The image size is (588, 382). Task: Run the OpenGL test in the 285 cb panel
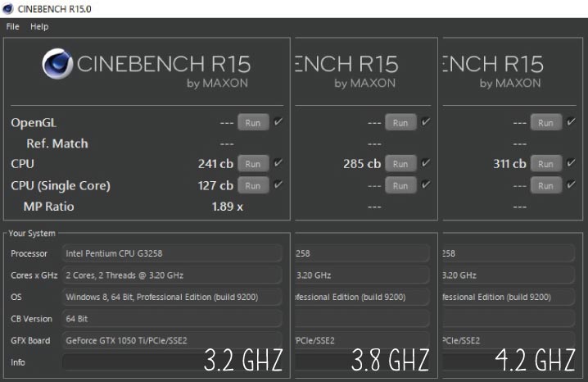coord(400,122)
